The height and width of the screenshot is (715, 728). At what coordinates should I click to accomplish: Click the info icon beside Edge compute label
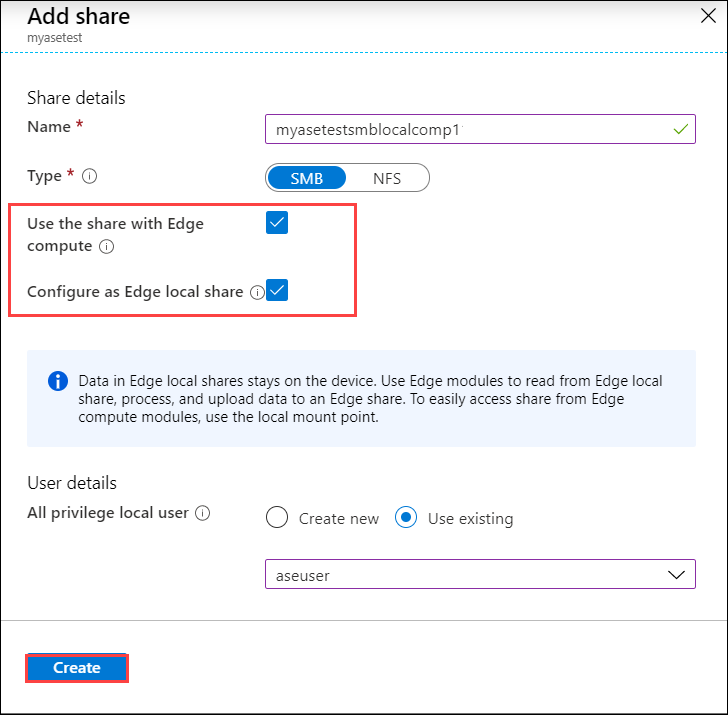(x=107, y=246)
